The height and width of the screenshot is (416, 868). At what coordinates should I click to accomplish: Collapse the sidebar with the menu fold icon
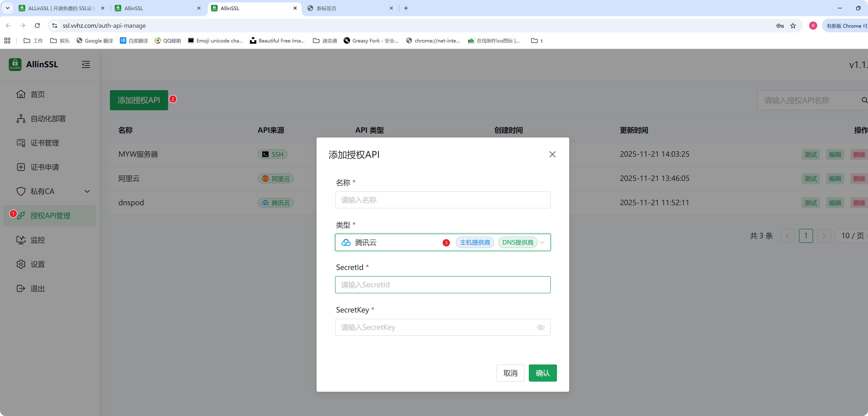click(x=86, y=64)
